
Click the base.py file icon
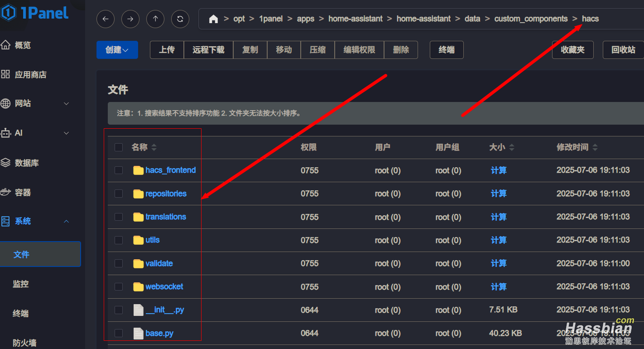[x=138, y=333]
